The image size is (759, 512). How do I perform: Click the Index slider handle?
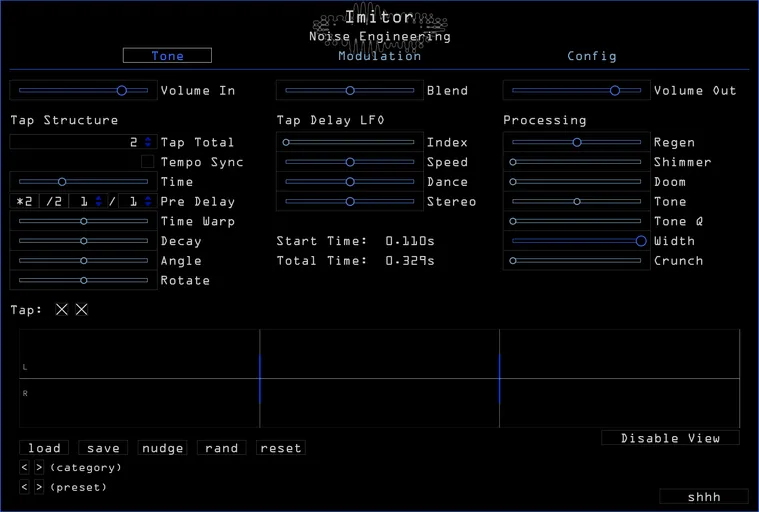coord(286,142)
